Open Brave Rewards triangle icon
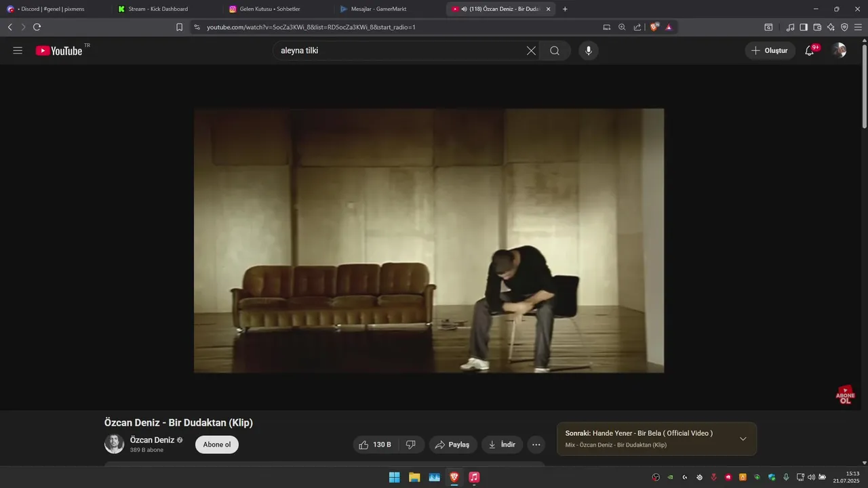The image size is (868, 488). coord(669,27)
